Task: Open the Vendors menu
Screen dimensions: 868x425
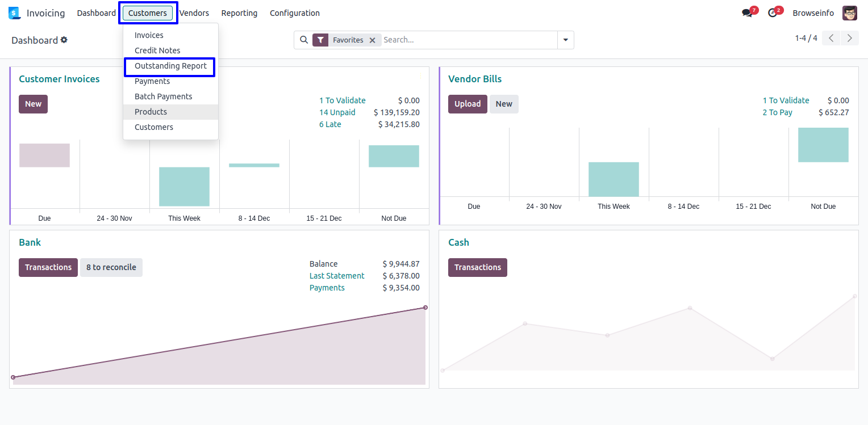Action: coord(194,13)
